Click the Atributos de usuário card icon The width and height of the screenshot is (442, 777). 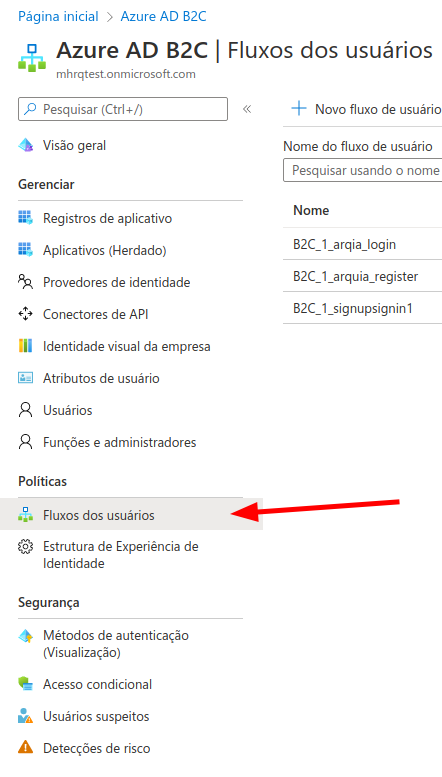(x=25, y=378)
